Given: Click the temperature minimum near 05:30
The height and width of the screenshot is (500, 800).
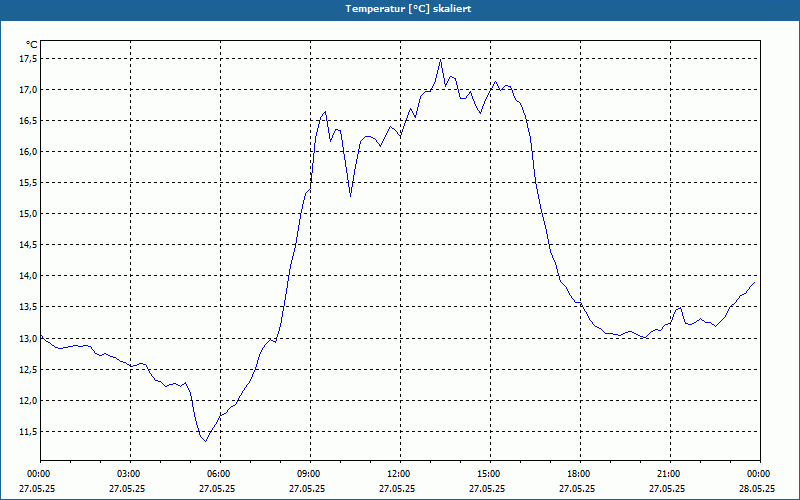Looking at the screenshot, I should (206, 441).
